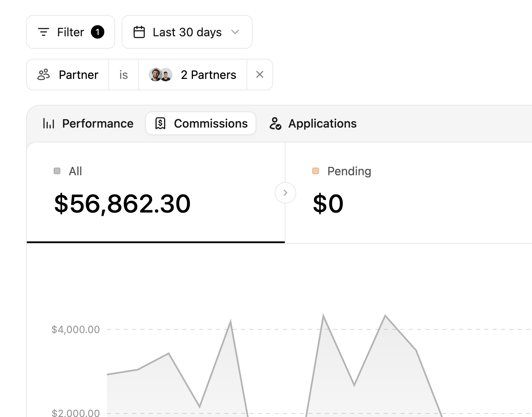The width and height of the screenshot is (532, 417).
Task: Click the Applications user check icon
Action: 275,124
